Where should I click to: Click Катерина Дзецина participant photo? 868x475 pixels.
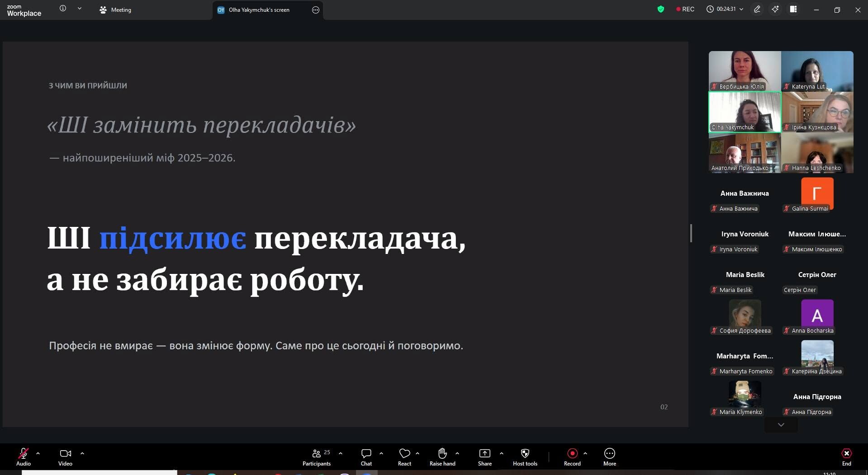tap(817, 356)
